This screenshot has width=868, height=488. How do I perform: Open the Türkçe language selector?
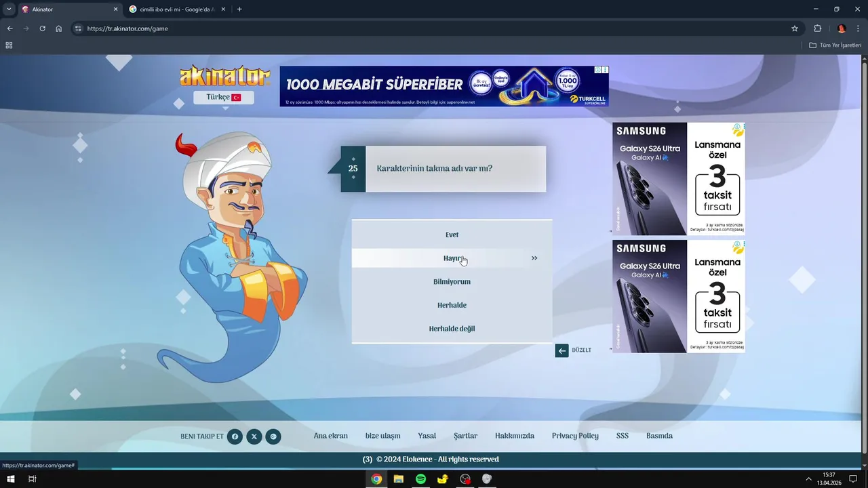pos(224,98)
